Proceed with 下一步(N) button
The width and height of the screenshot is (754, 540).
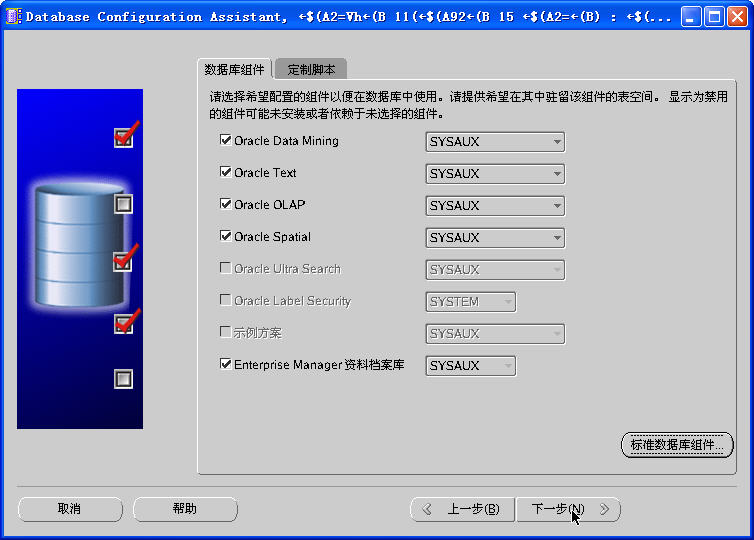point(568,509)
